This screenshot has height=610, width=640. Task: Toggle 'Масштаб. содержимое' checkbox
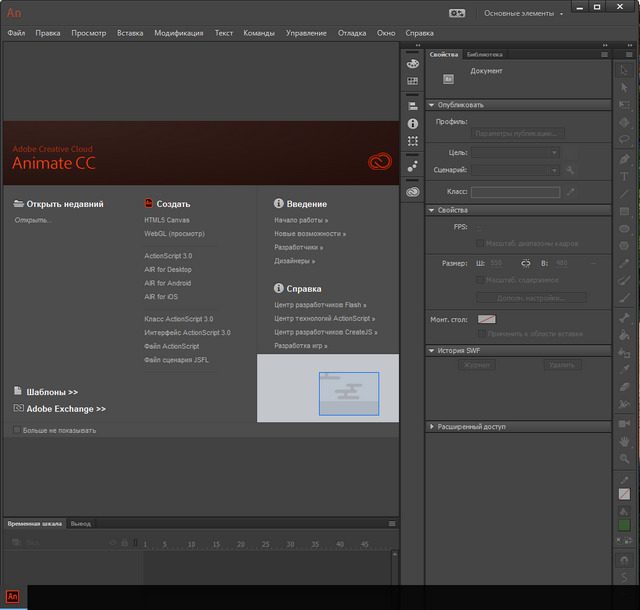pos(480,280)
